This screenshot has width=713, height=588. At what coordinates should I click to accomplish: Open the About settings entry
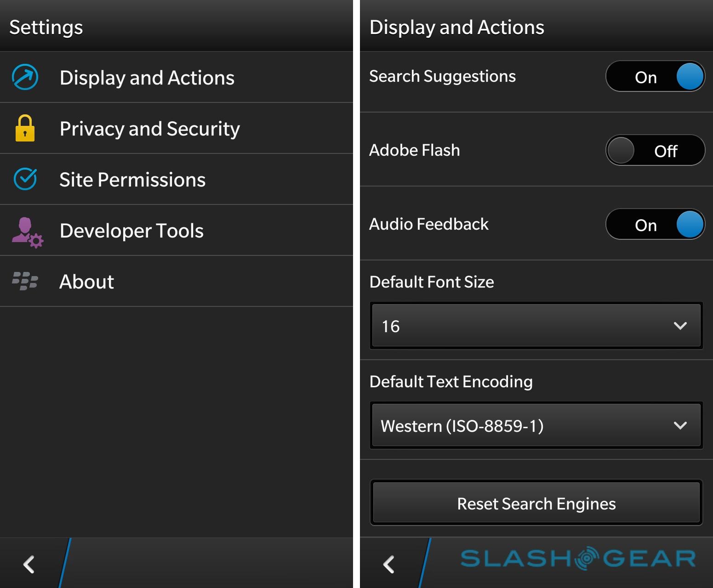pyautogui.click(x=86, y=282)
